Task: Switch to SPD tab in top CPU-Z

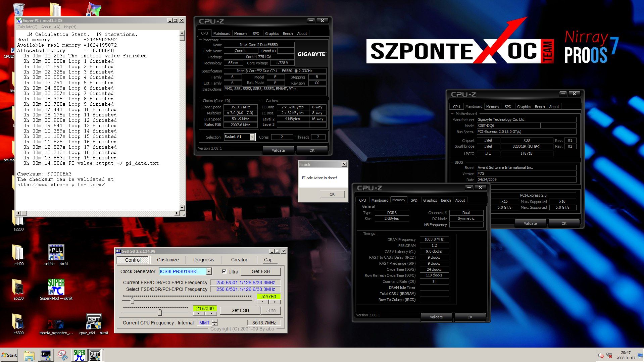Action: pos(256,34)
